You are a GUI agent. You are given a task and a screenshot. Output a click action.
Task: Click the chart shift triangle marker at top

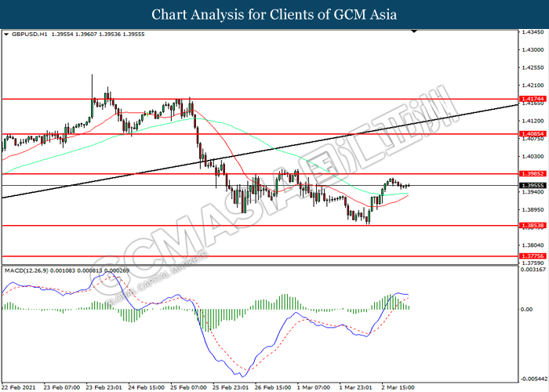click(414, 33)
